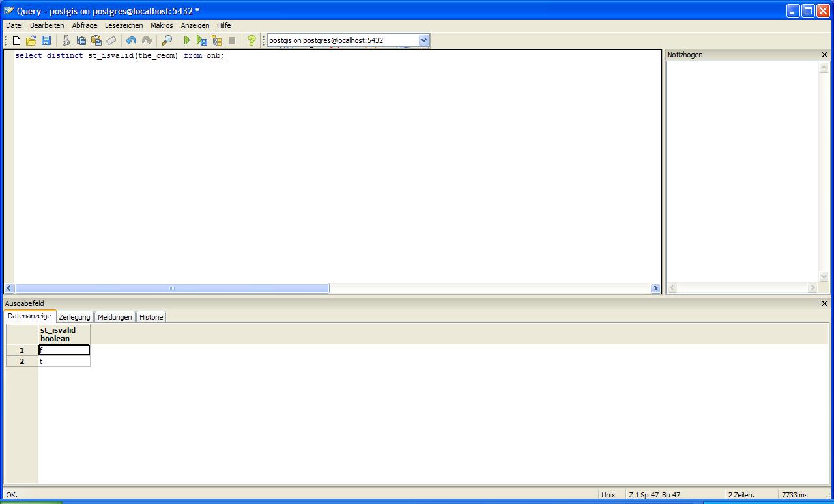834x504 pixels.
Task: Open help with the question mark icon
Action: (x=252, y=40)
